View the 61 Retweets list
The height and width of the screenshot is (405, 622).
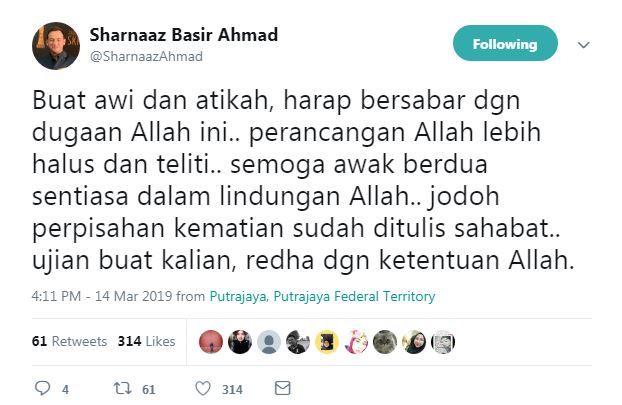click(69, 341)
